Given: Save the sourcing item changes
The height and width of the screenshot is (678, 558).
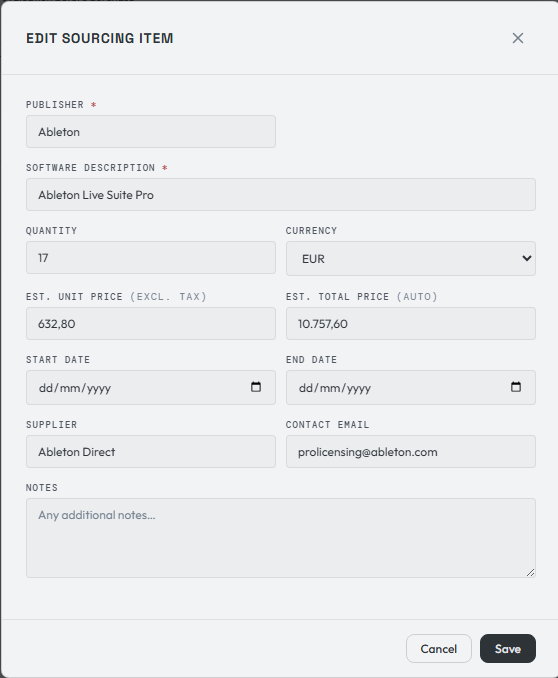Looking at the screenshot, I should [508, 649].
